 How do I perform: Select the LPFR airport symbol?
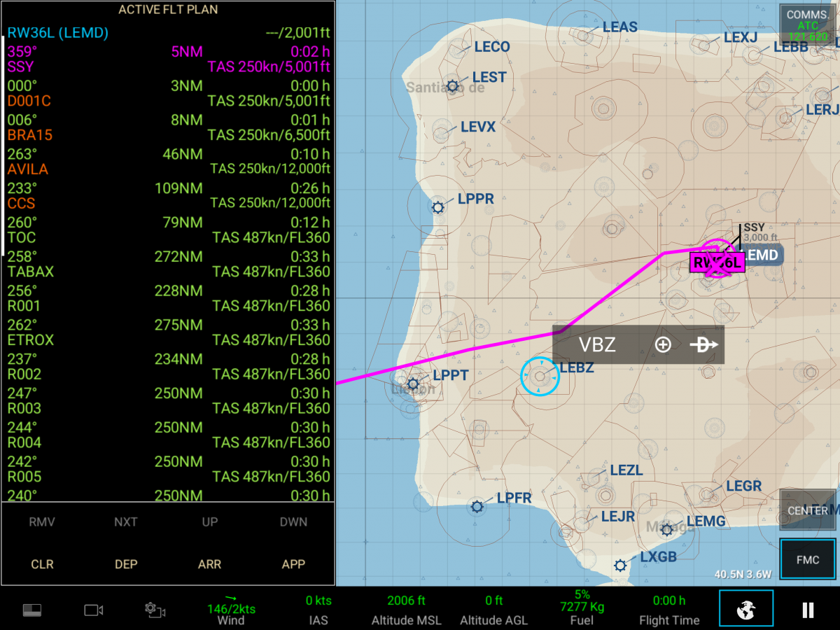(x=477, y=506)
